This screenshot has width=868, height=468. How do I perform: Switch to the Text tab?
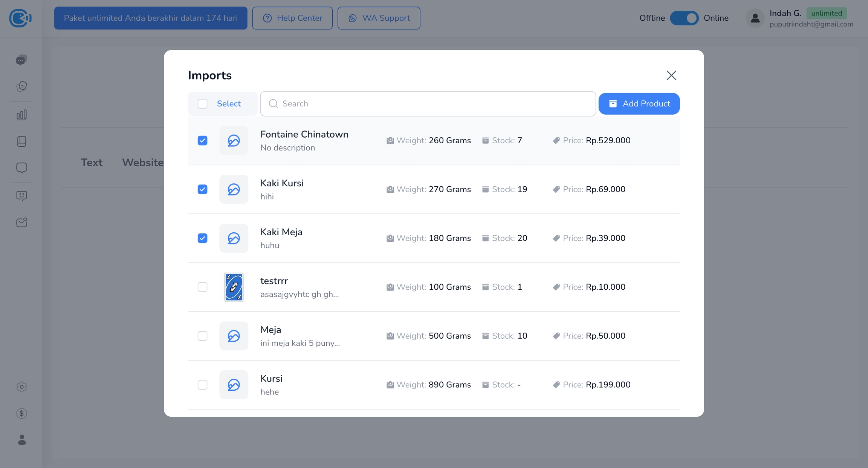tap(92, 163)
